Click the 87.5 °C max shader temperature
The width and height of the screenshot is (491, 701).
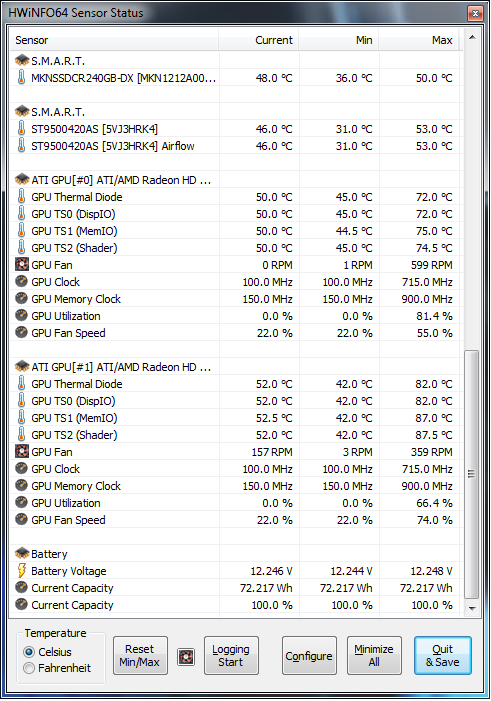click(434, 435)
